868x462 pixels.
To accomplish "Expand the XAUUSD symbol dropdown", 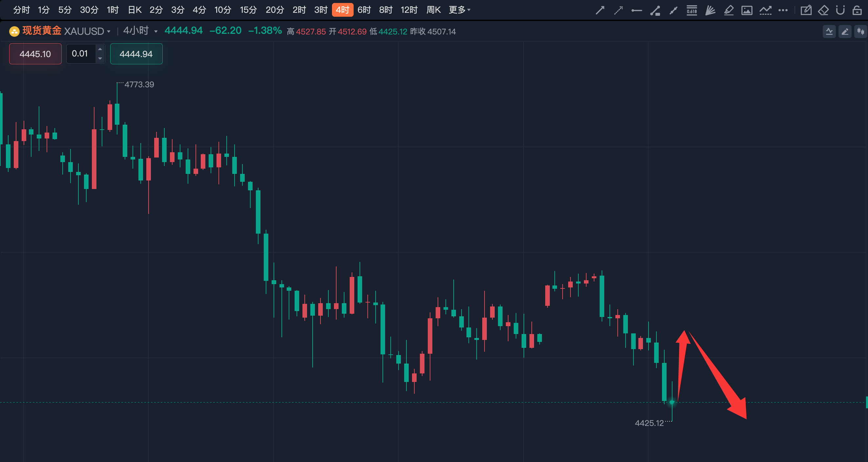I will [109, 31].
